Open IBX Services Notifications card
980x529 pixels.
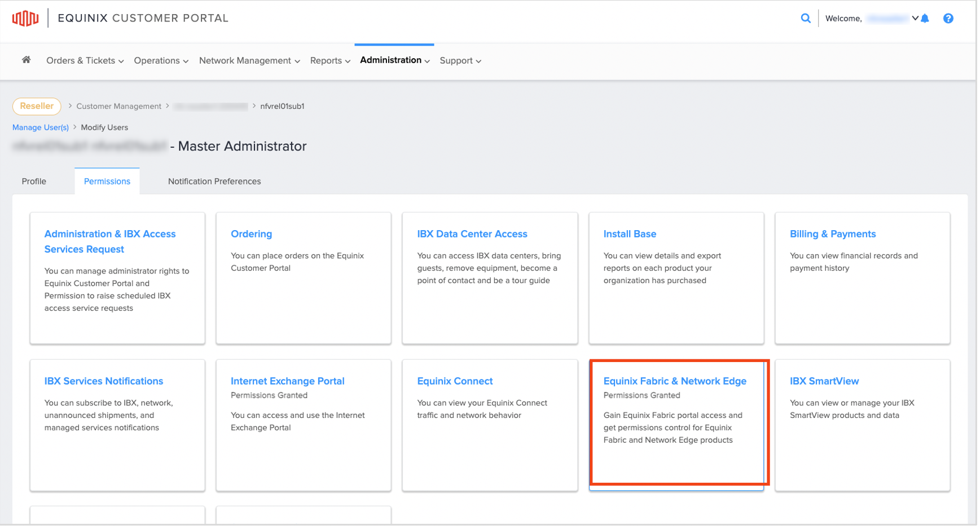117,425
